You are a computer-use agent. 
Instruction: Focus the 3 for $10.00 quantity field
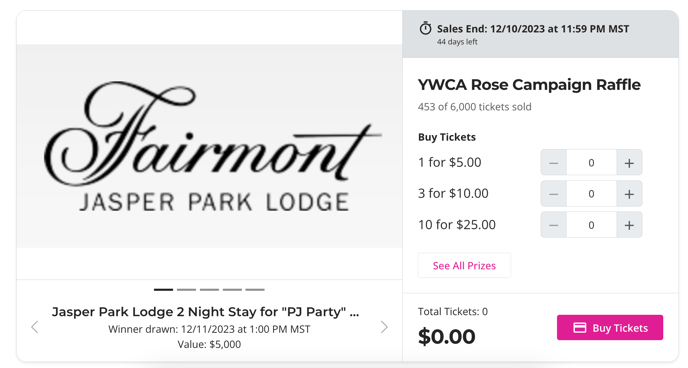point(591,194)
